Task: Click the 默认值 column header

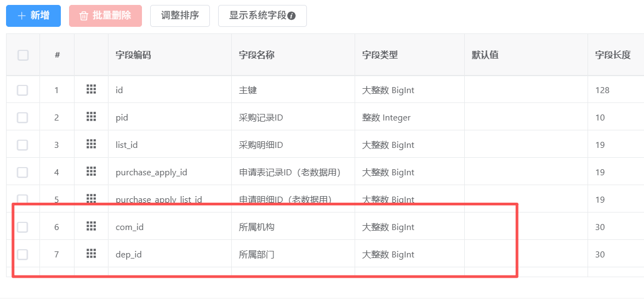Action: [x=485, y=55]
